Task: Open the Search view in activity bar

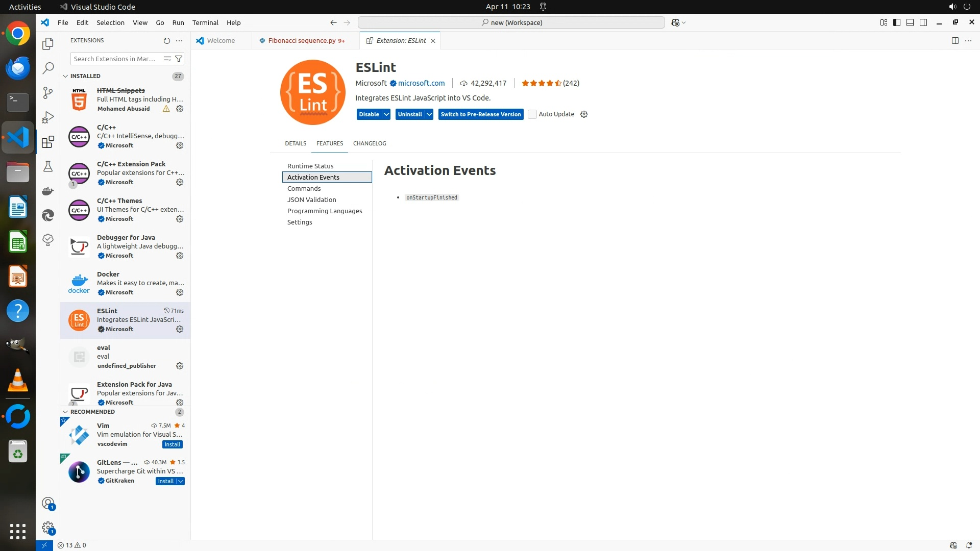Action: point(48,68)
